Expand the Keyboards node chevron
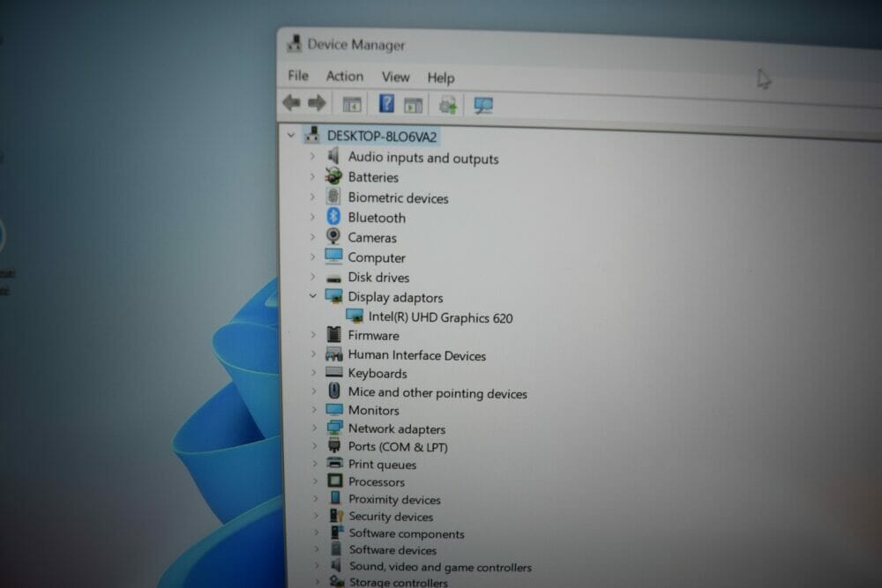Screen dimensions: 882x588 [x=314, y=372]
